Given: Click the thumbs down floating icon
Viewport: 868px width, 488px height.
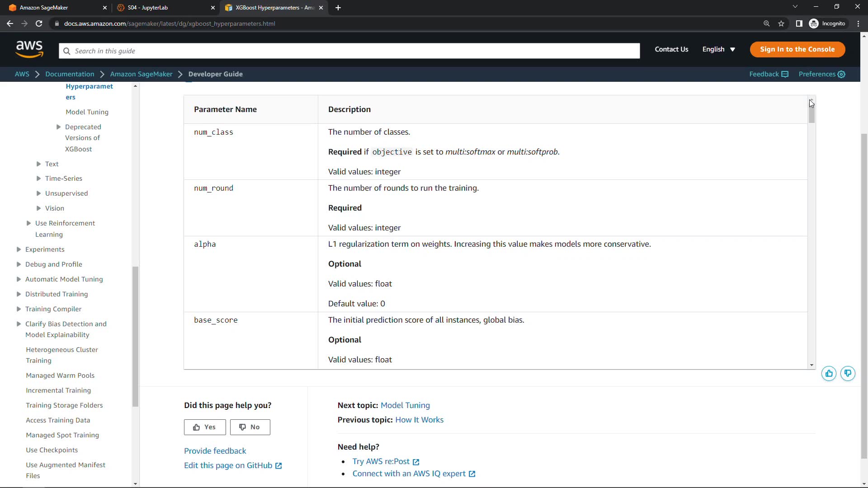Looking at the screenshot, I should coord(848,374).
